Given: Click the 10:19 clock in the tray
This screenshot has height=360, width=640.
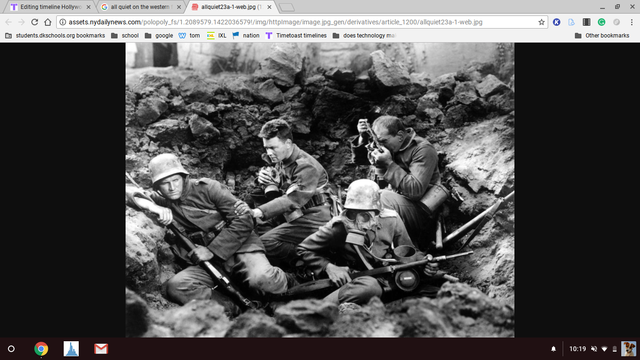Looking at the screenshot, I should 578,349.
